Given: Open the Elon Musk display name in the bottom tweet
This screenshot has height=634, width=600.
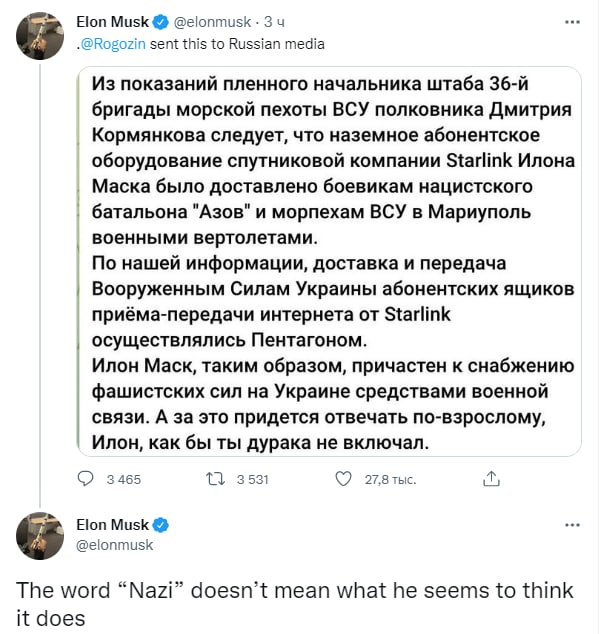Looking at the screenshot, I should pyautogui.click(x=112, y=524).
